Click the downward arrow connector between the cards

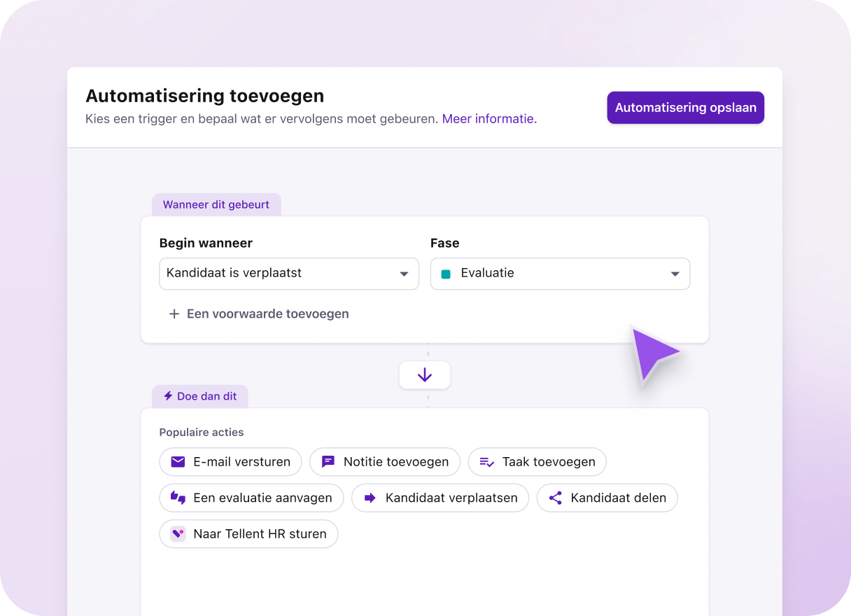pyautogui.click(x=425, y=374)
